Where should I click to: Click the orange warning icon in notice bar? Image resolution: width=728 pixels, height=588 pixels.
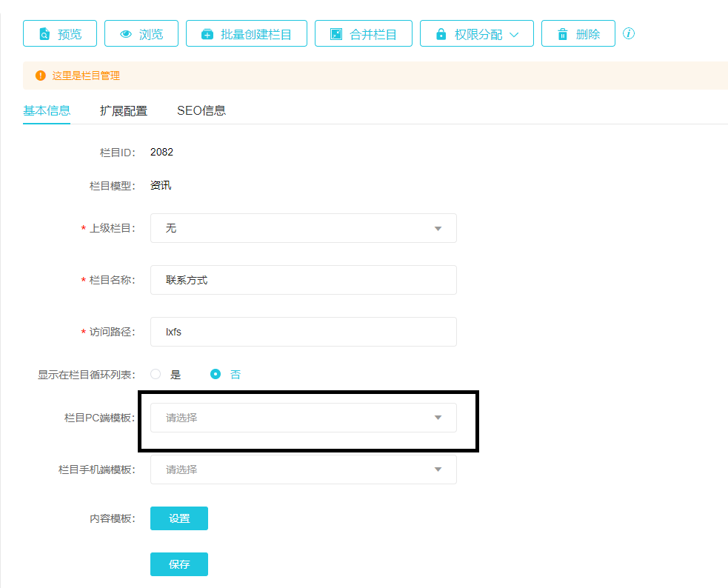pyautogui.click(x=41, y=76)
